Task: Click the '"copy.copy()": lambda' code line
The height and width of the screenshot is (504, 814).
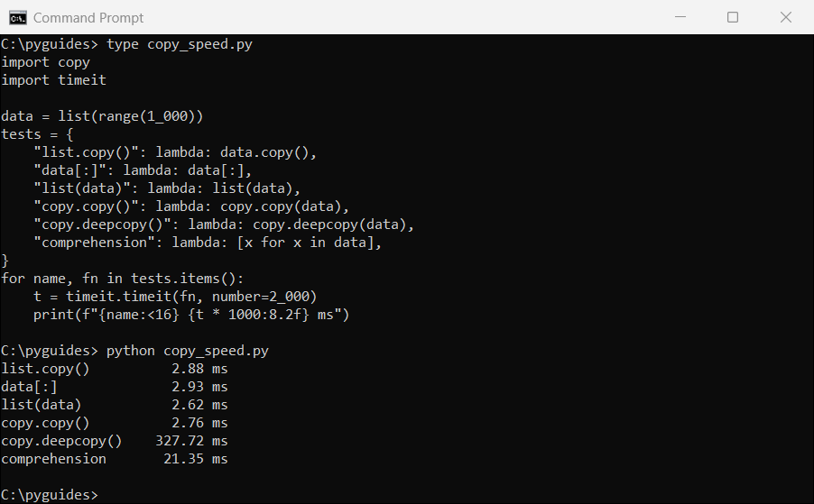Action: click(191, 206)
